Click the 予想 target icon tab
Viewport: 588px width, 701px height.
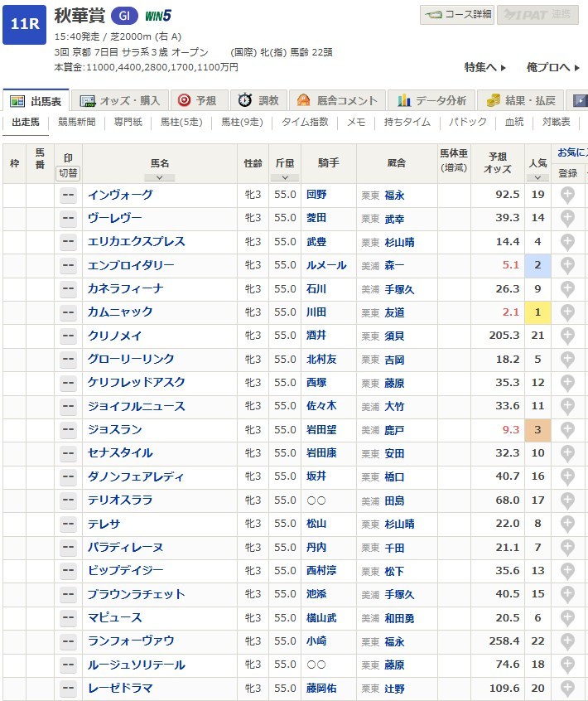197,100
